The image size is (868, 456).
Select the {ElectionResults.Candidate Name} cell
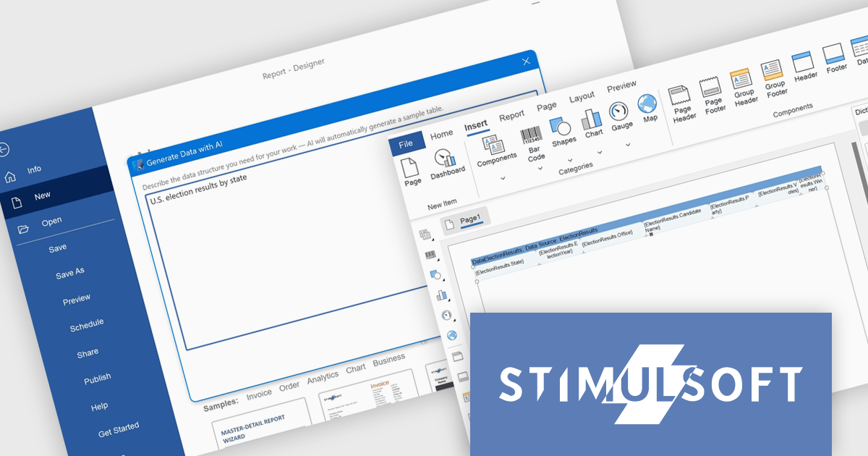tap(673, 221)
